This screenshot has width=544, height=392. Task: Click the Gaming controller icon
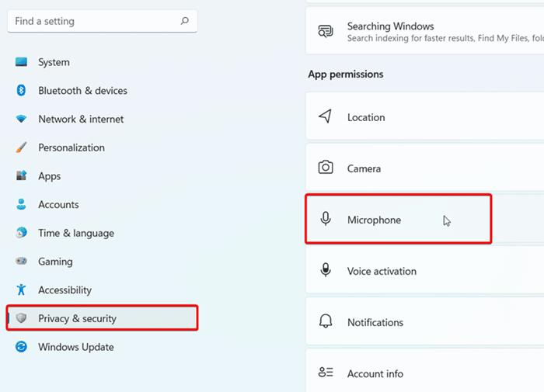pyautogui.click(x=22, y=262)
